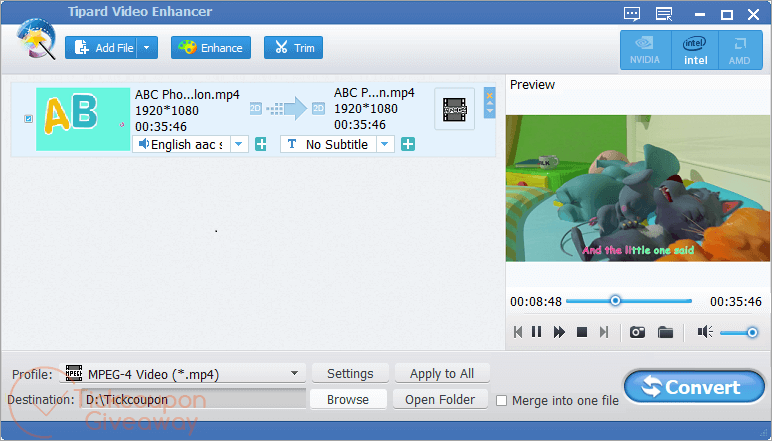Toggle NVIDIA acceleration

point(645,50)
